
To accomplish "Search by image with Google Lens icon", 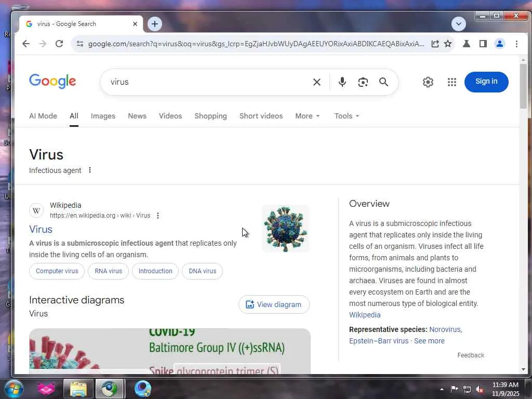I will [x=363, y=82].
